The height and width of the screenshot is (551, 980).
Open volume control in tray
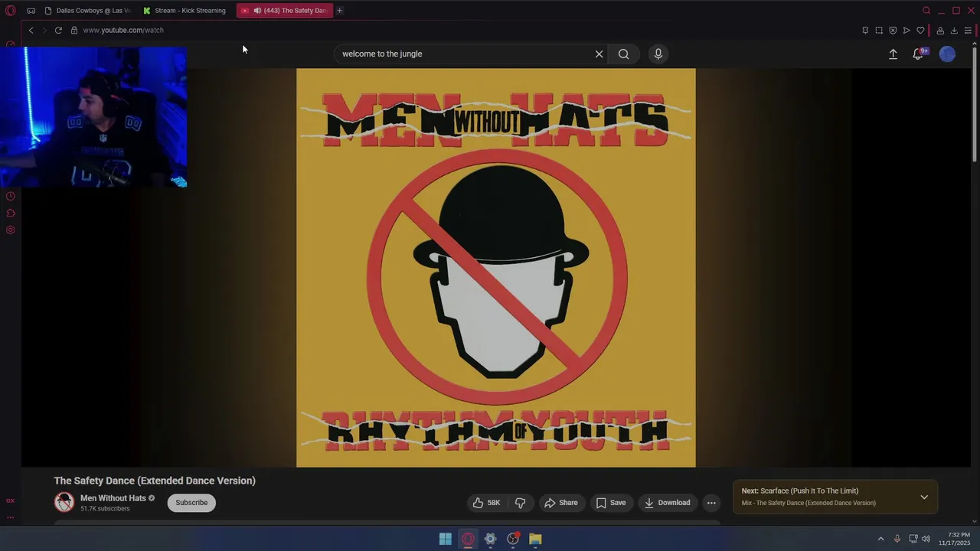(926, 539)
